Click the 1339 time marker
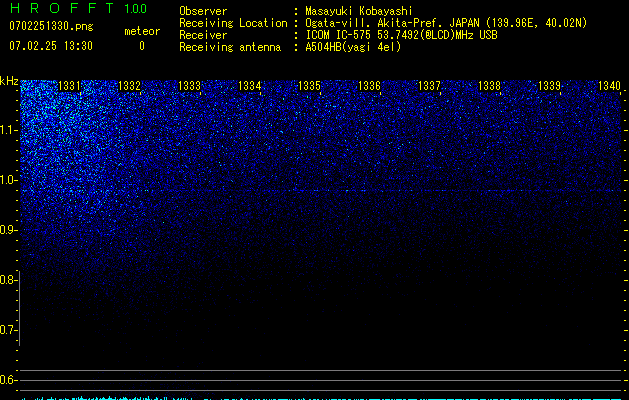This screenshot has height=400, width=629. 549,86
